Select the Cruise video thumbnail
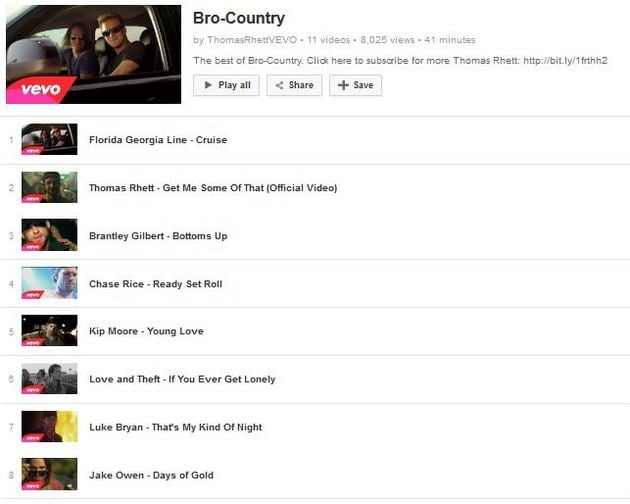Screen dimensions: 630x504 point(49,139)
